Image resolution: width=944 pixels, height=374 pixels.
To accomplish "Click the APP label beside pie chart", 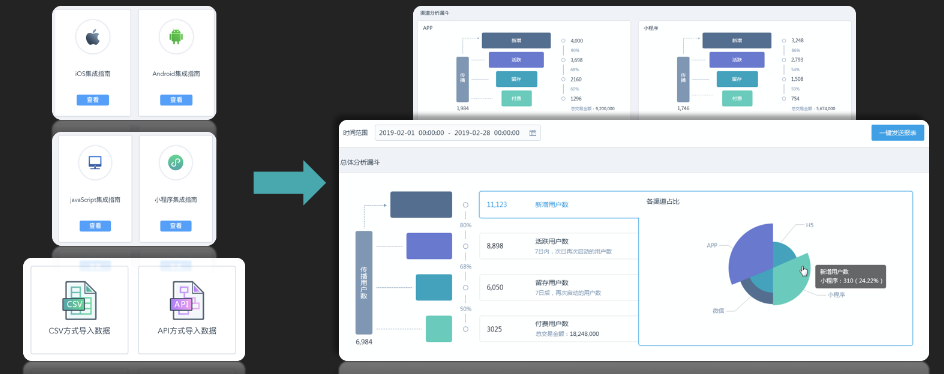I will (x=712, y=246).
